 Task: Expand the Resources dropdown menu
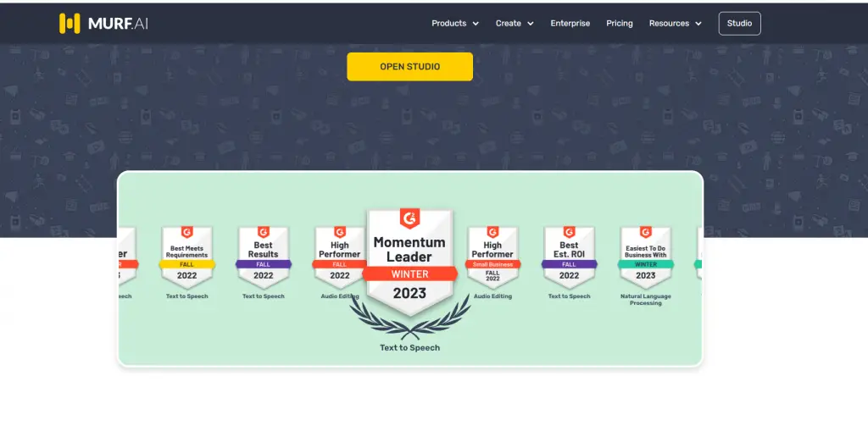(x=675, y=24)
